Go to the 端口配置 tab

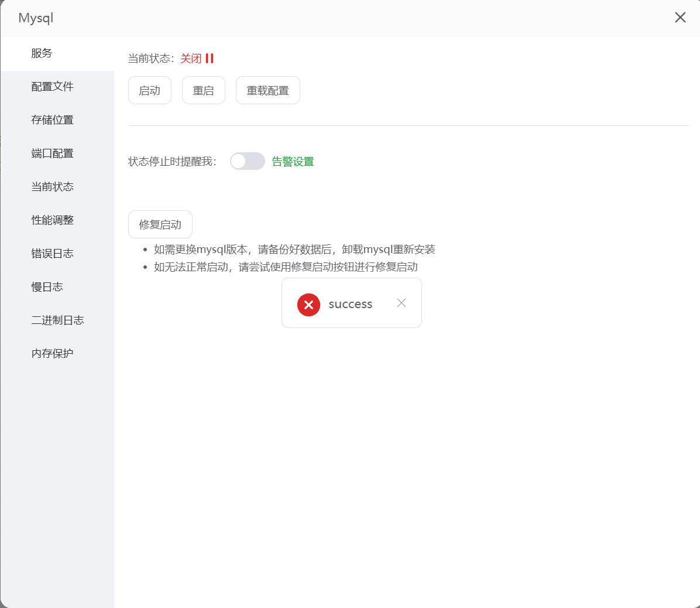53,153
